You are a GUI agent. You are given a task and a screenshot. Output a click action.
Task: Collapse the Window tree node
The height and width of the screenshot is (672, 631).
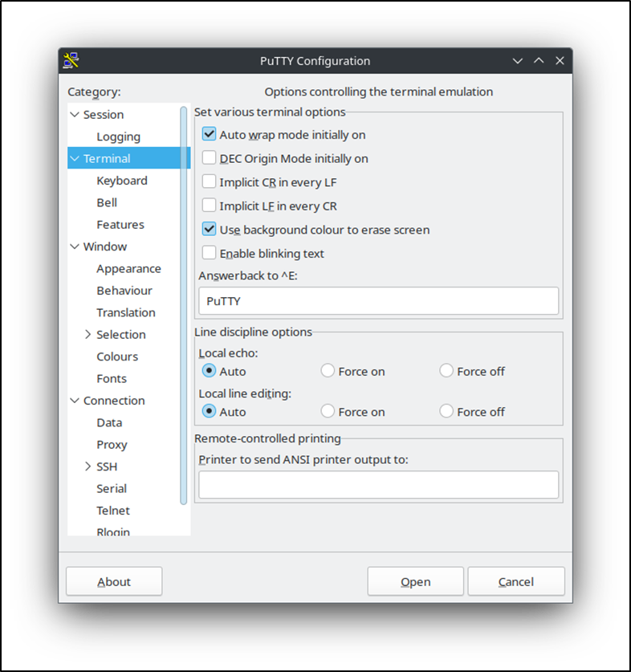click(75, 246)
